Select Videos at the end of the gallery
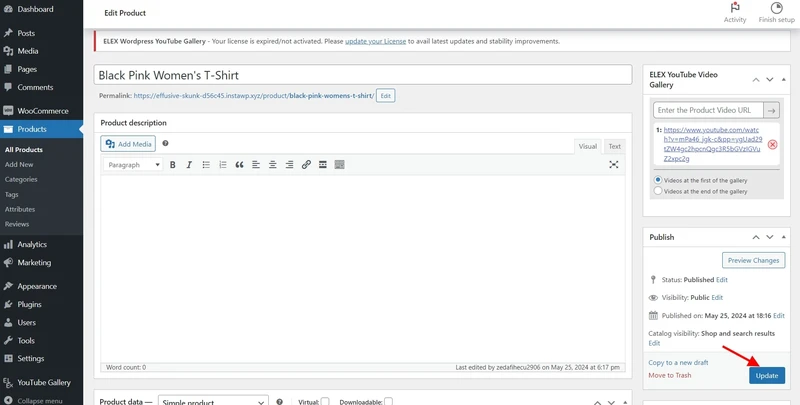This screenshot has height=405, width=800. tap(658, 191)
